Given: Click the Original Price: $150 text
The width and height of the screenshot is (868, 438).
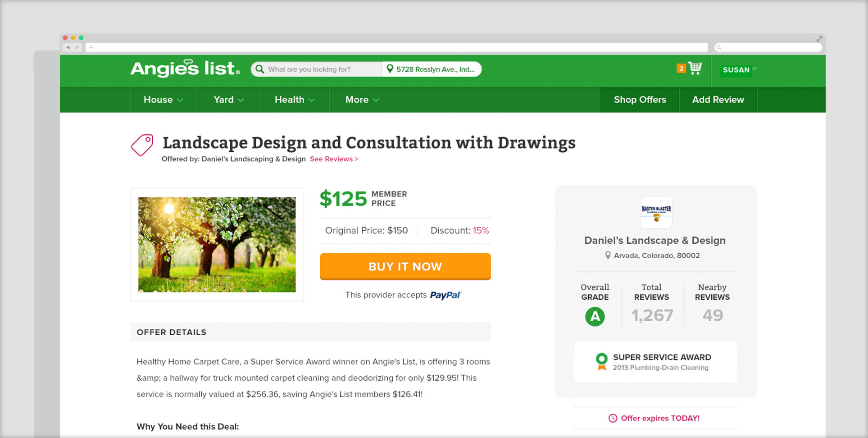Looking at the screenshot, I should [366, 230].
